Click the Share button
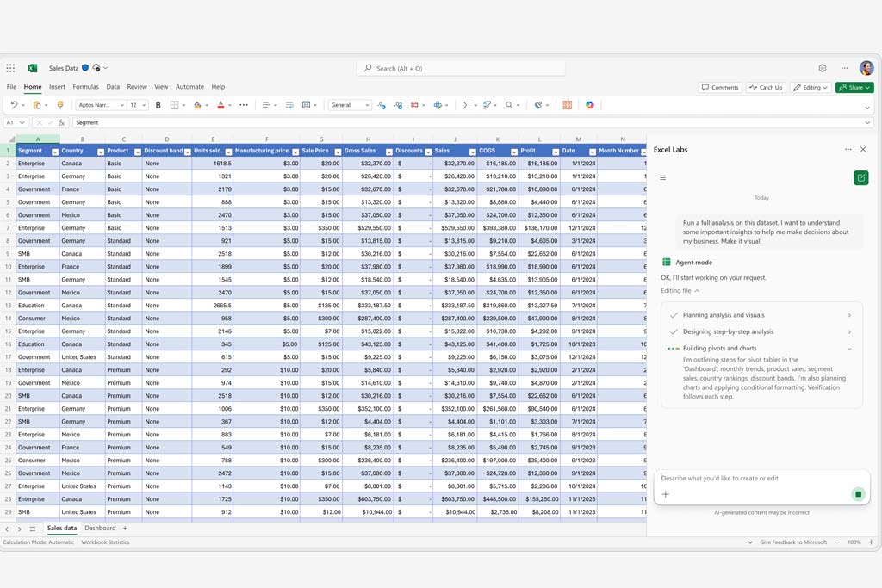882x588 pixels. pyautogui.click(x=854, y=87)
